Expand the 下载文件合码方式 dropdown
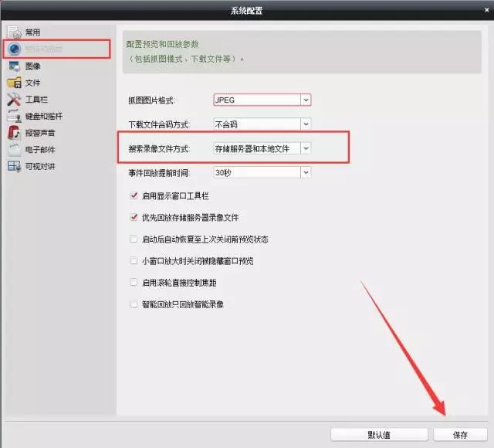494x448 pixels. pyautogui.click(x=262, y=124)
